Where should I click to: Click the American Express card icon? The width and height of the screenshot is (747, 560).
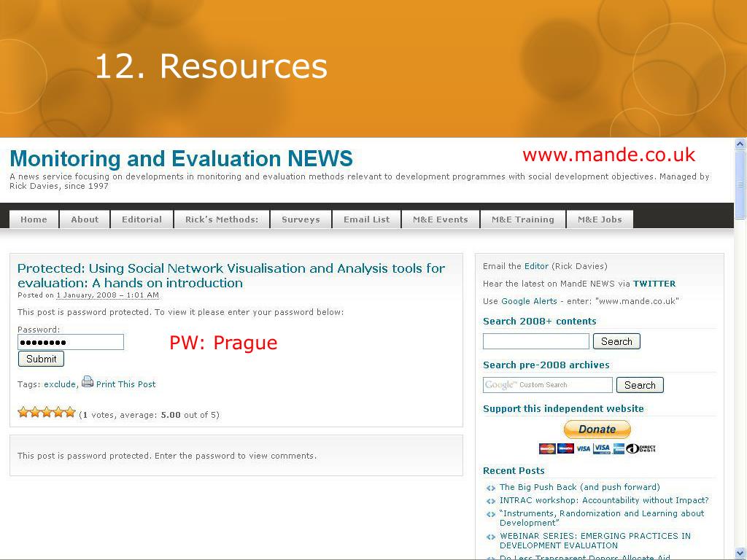[619, 448]
